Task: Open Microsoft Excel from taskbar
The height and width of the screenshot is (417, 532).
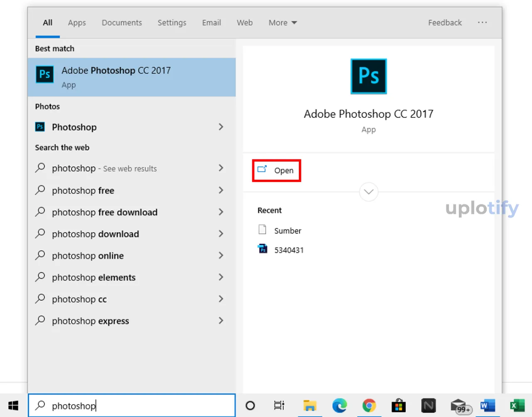Action: (517, 405)
